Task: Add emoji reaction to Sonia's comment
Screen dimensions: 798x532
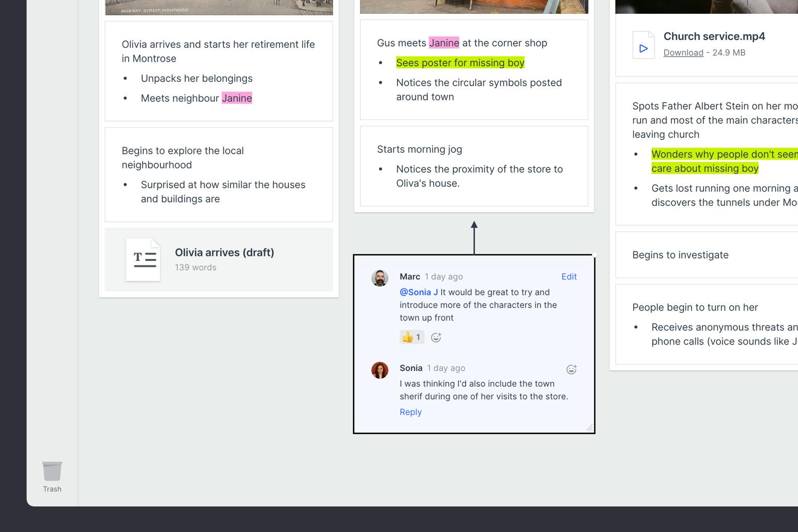Action: [x=571, y=369]
